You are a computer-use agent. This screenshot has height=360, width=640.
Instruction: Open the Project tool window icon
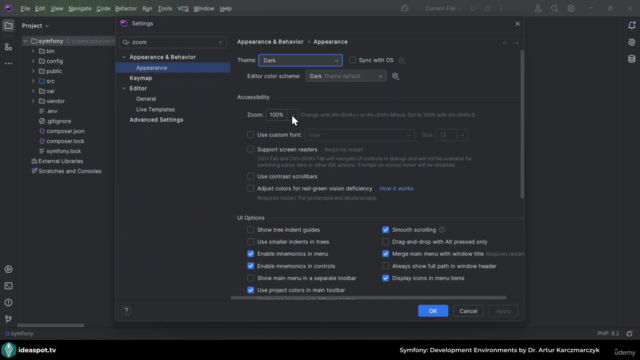coord(8,26)
